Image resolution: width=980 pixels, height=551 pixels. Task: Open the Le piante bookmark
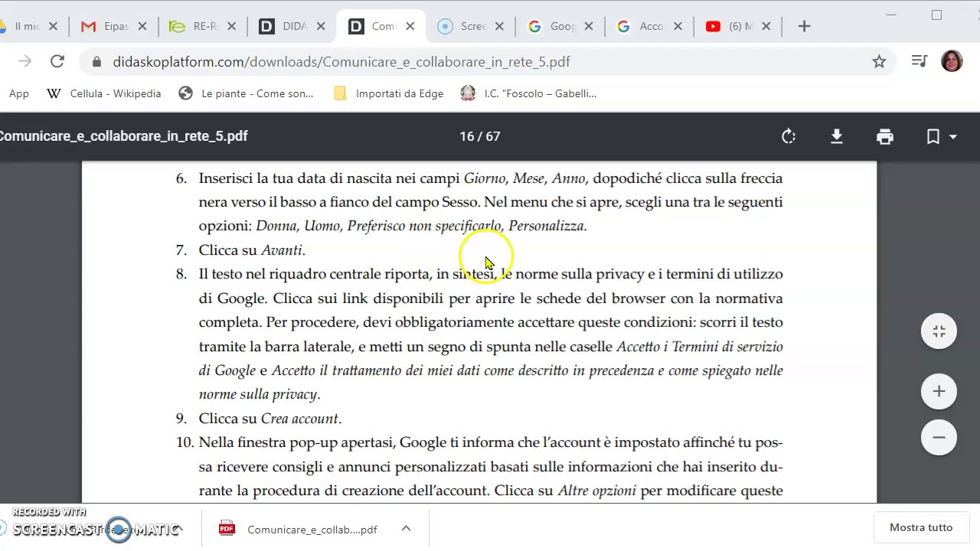tap(246, 93)
